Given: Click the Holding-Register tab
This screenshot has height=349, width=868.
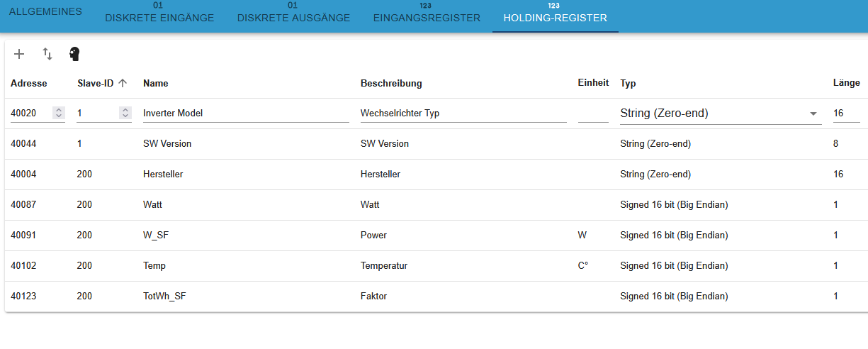Looking at the screenshot, I should [x=555, y=17].
